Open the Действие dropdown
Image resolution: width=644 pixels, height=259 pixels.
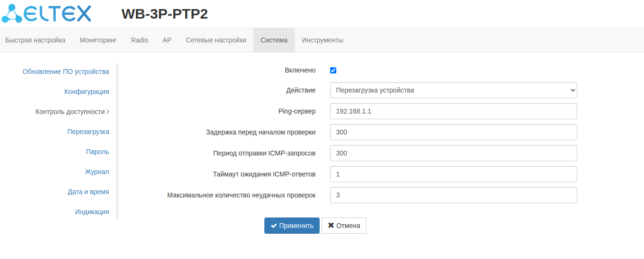[453, 90]
